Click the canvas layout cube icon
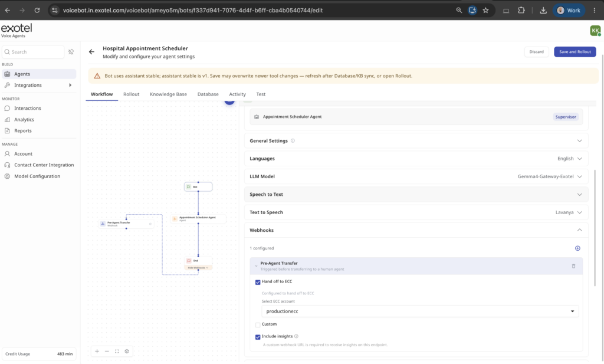Screen dimensions: 604x364 (127, 351)
